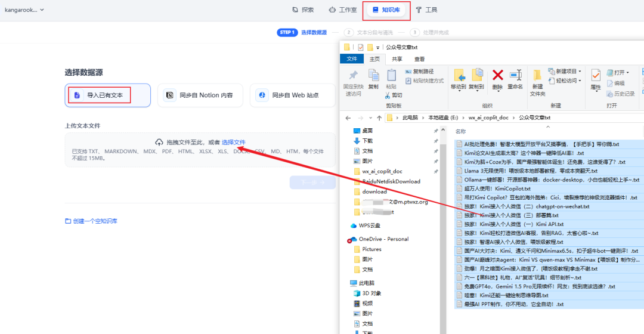Open the 工具 navigation tab

click(x=426, y=10)
